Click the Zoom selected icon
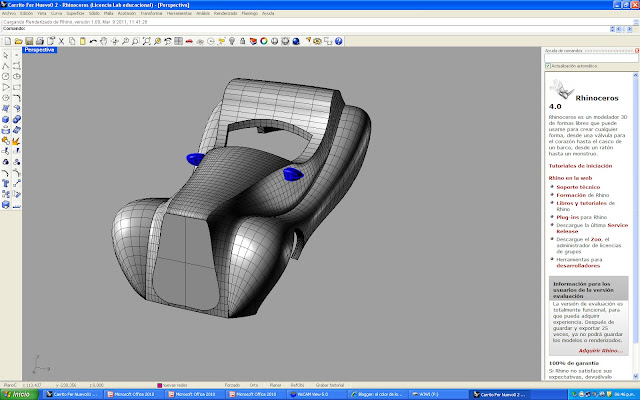 (157, 41)
